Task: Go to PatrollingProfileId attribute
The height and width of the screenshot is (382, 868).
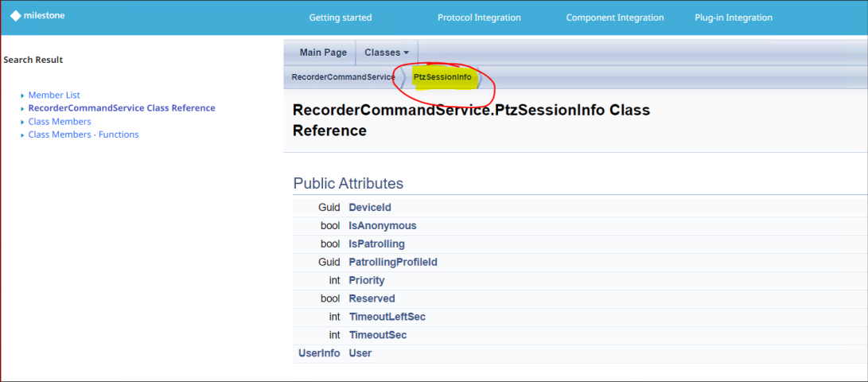Action: 393,263
